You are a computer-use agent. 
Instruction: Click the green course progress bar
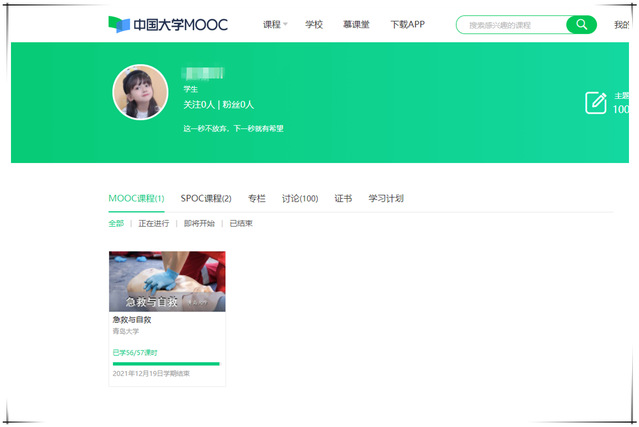tap(166, 364)
